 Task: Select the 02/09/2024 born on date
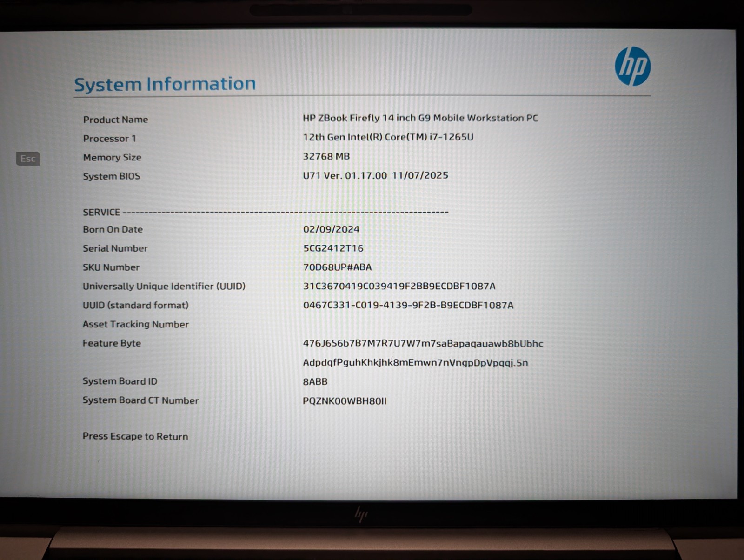pyautogui.click(x=331, y=229)
